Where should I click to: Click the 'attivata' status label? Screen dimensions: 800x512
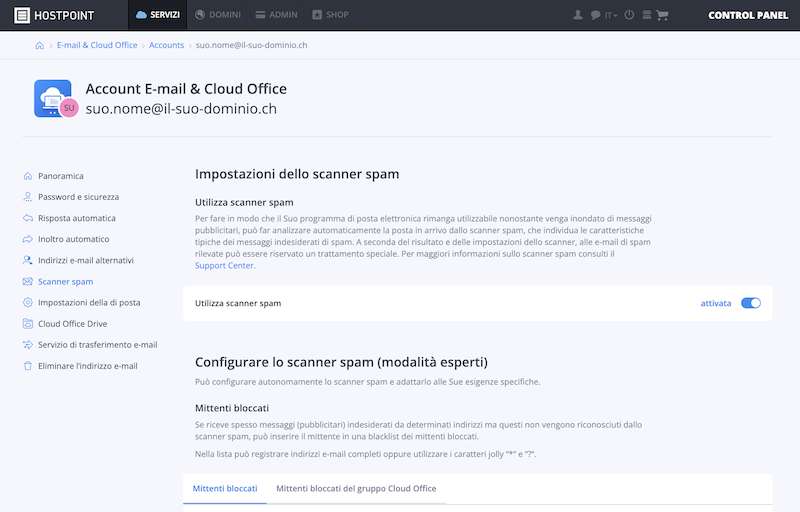click(x=715, y=303)
